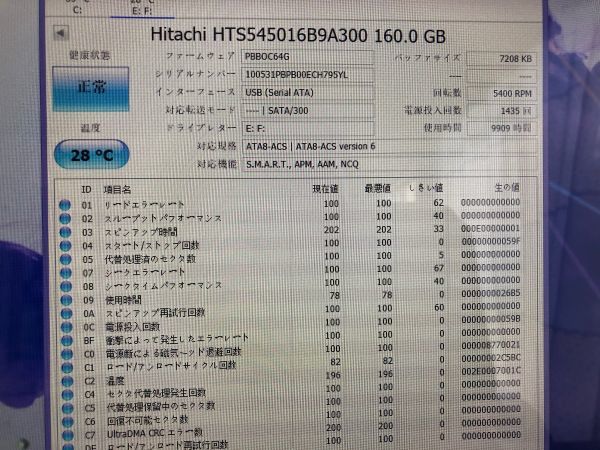This screenshot has width=600, height=450.
Task: Click the previous disk arrow button
Action: pos(61,33)
